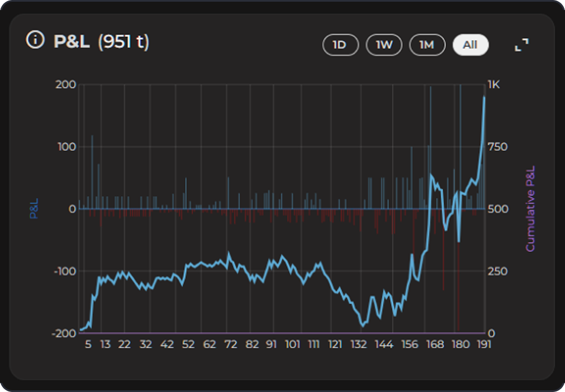Click the blue P&L left axis label
565x392 pixels.
34,208
